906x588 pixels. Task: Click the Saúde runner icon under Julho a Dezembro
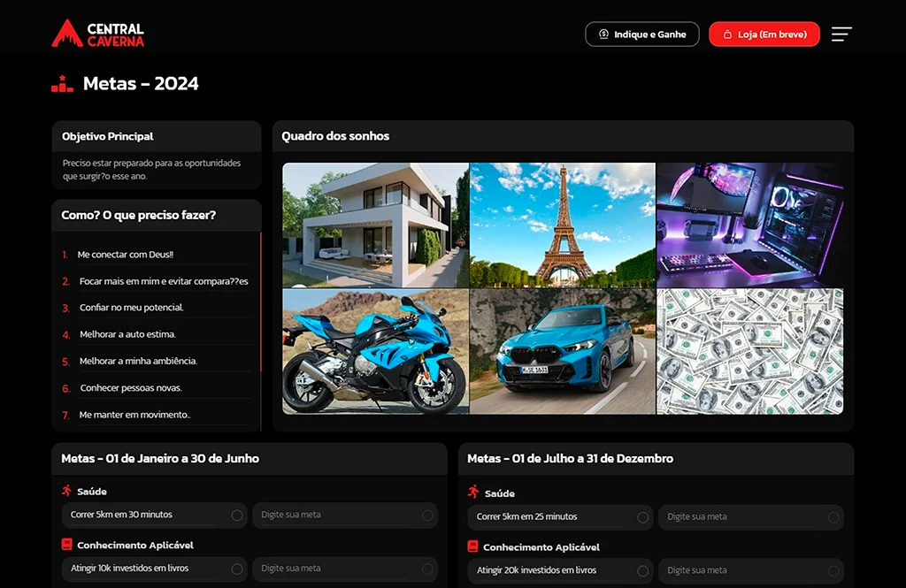coord(474,493)
